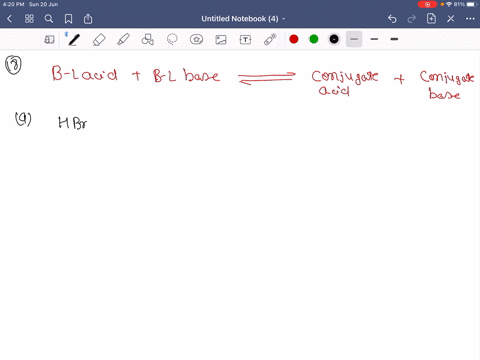The image size is (480, 360).
Task: Tap the red handwritten 'B-L acid' text
Action: [85, 74]
